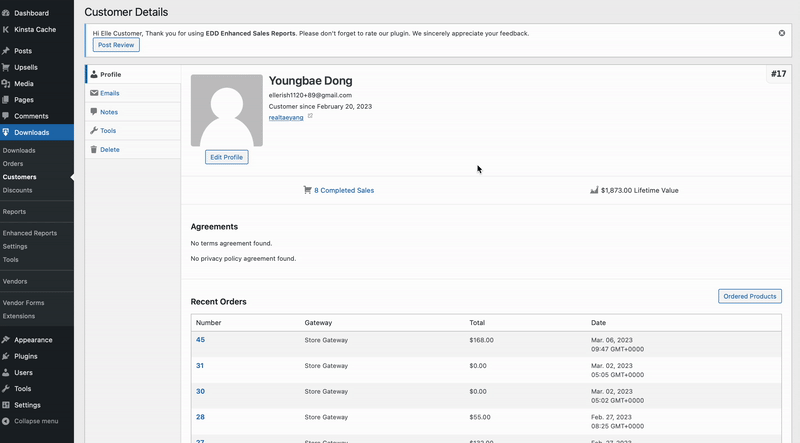Click the Downloads icon in the sidebar
The image size is (800, 443).
click(6, 132)
